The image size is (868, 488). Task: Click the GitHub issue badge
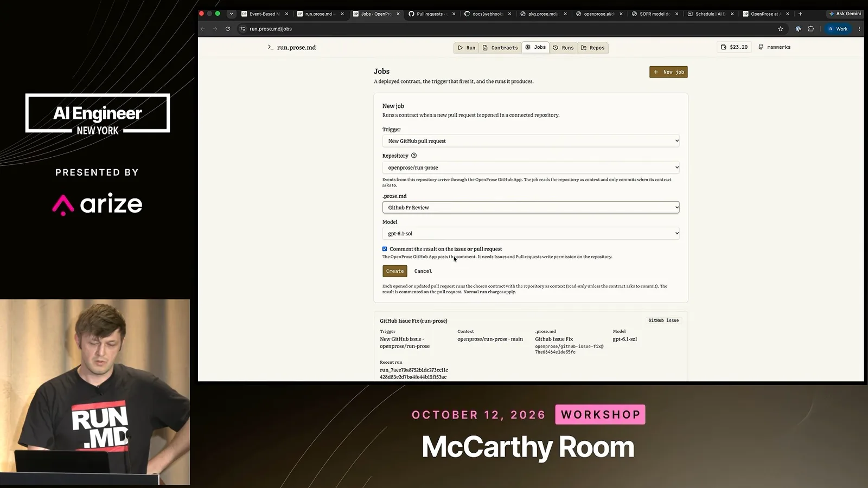point(663,320)
